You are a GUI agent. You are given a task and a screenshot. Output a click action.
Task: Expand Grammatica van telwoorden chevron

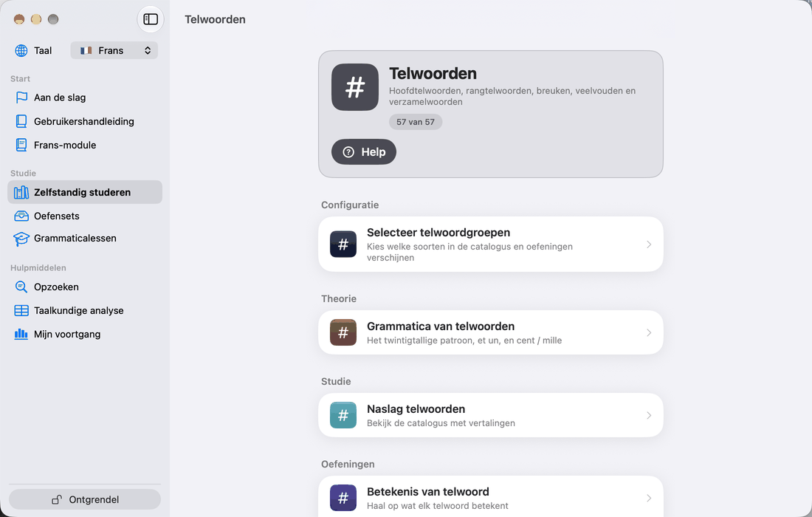coord(649,332)
